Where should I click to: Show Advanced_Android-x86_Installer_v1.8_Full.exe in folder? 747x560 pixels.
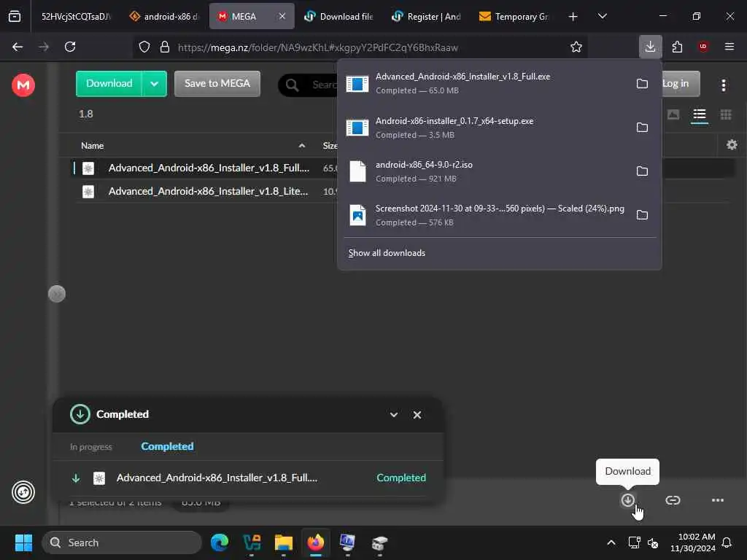tap(642, 84)
